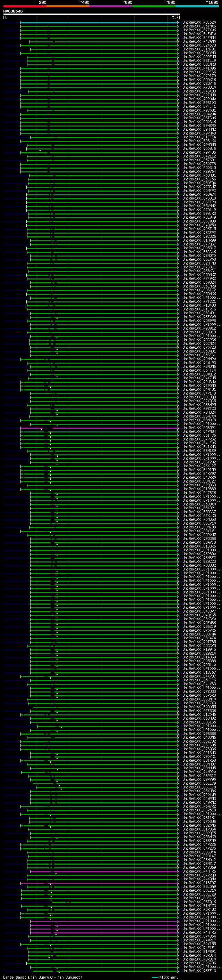This screenshot has width=222, height=980.
Task: Click the magenta alignment bar for A5B5R1
Action: (x=99, y=428)
